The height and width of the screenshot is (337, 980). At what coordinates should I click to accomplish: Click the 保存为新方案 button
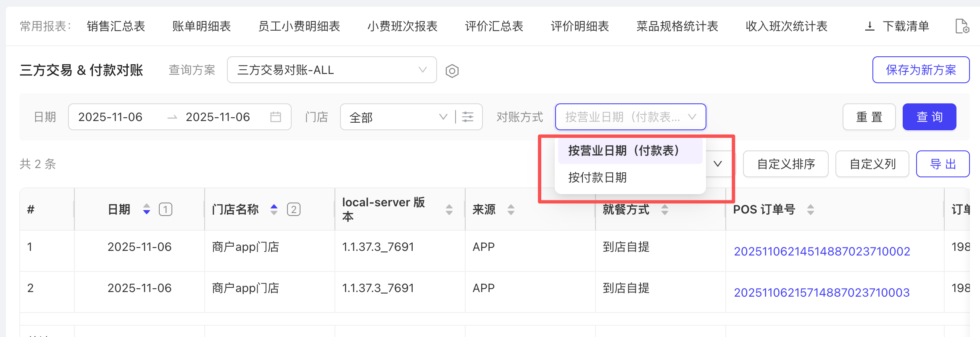(x=921, y=70)
